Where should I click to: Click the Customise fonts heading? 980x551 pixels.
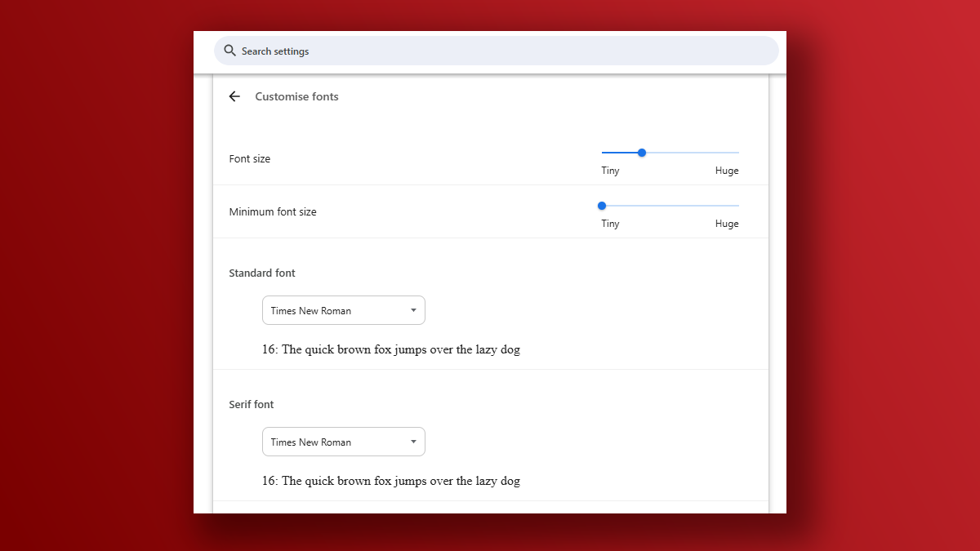pyautogui.click(x=296, y=96)
